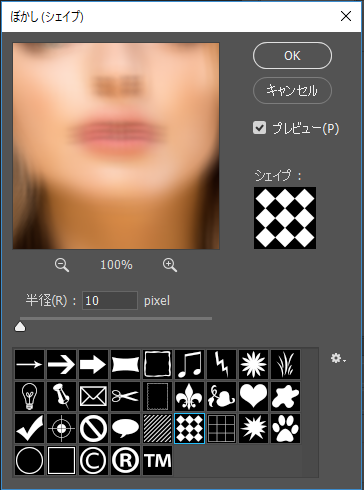This screenshot has width=364, height=490.
Task: Select the crosshair target shape
Action: pos(61,428)
